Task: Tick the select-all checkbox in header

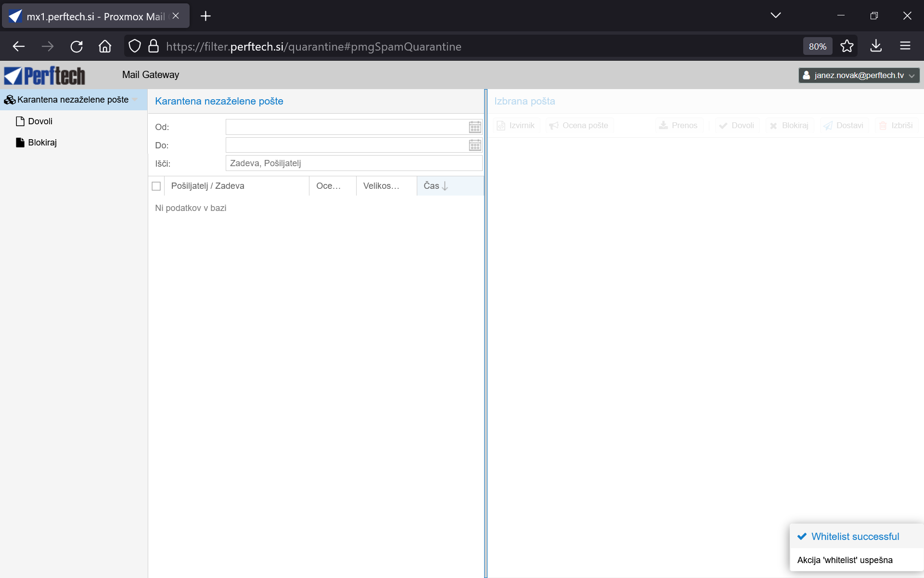Action: 156,186
